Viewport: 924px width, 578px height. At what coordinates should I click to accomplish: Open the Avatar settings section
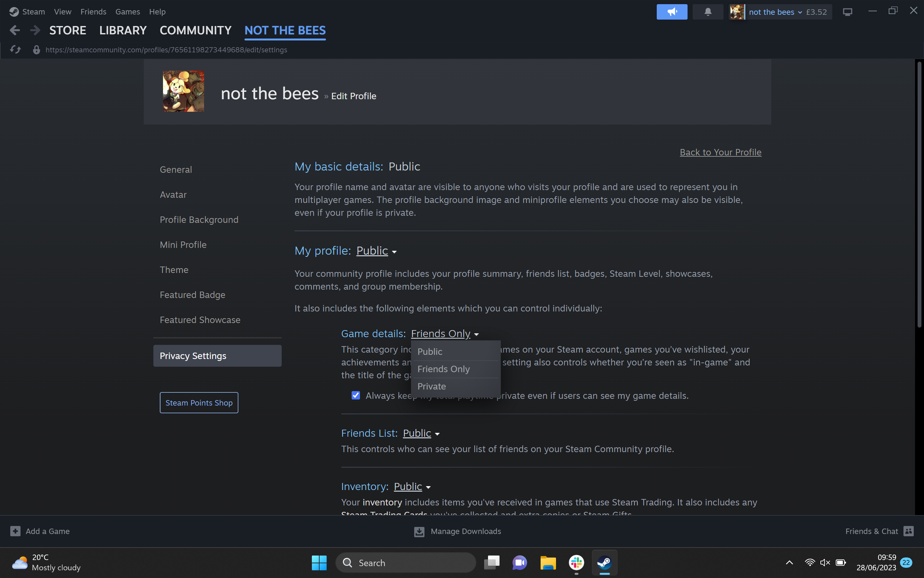(x=173, y=195)
